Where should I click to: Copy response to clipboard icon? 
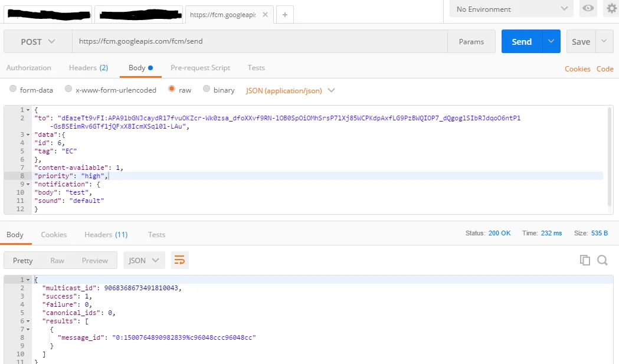(585, 260)
